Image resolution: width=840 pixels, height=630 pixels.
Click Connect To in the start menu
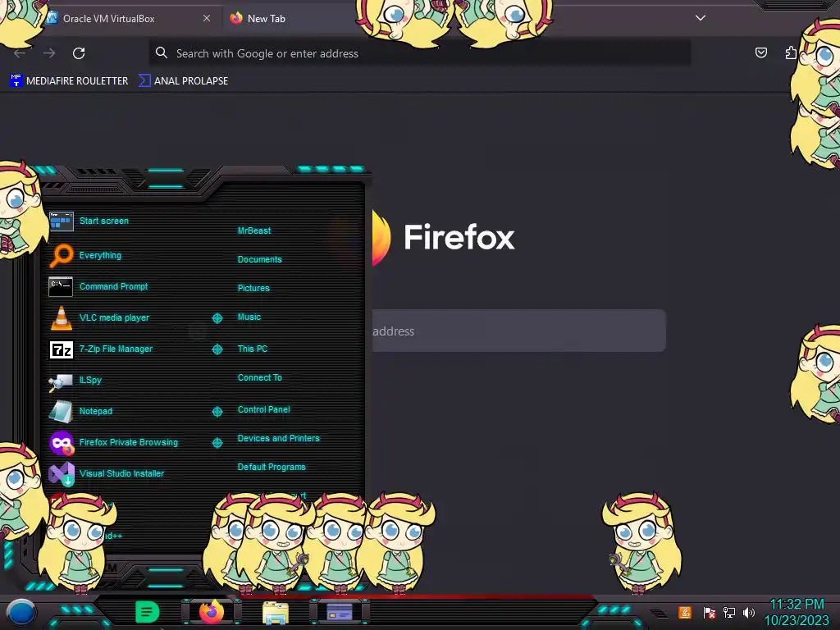(x=260, y=377)
